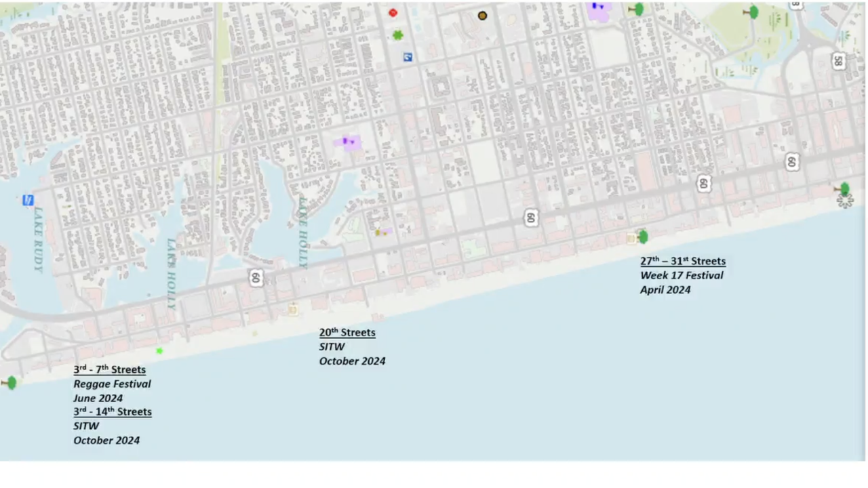Click the Lake Rudy water label
The width and height of the screenshot is (868, 488).
tap(39, 239)
